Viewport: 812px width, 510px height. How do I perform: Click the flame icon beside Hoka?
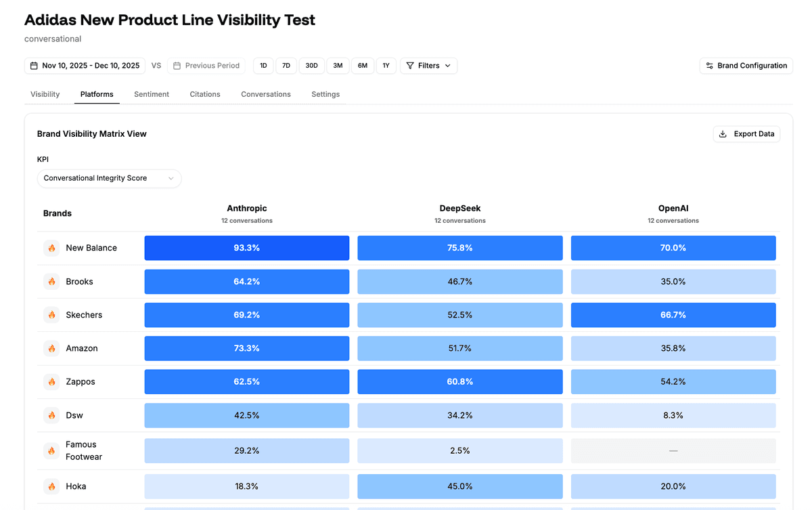click(51, 486)
